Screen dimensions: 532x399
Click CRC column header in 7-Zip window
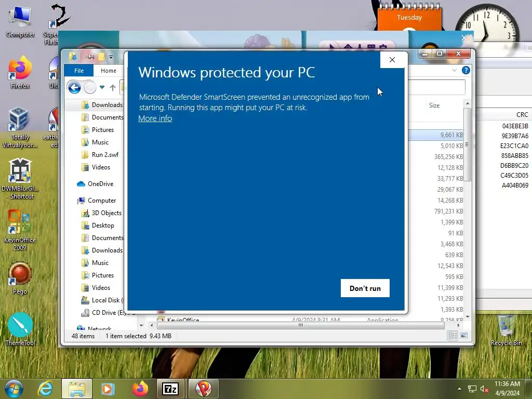522,115
